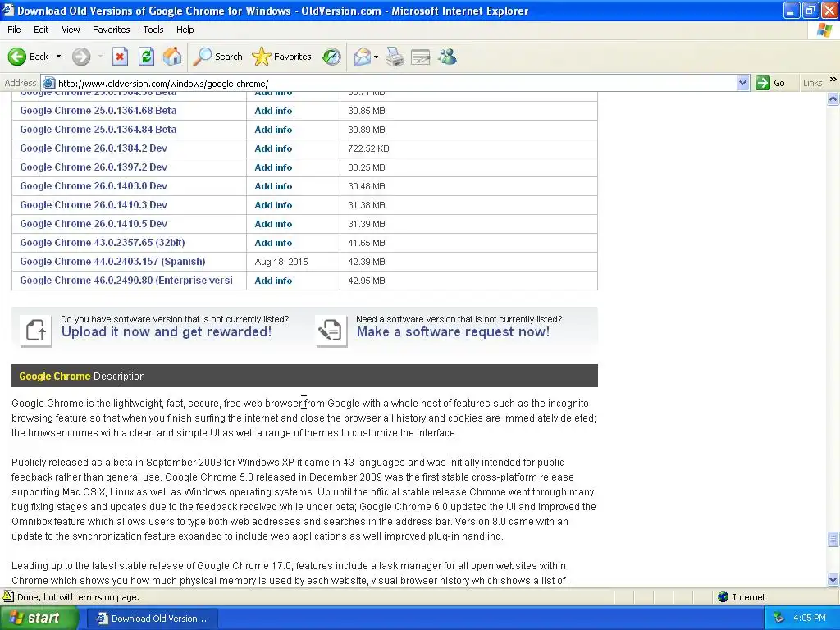840x630 pixels.
Task: Open the Help menu
Action: click(x=185, y=30)
